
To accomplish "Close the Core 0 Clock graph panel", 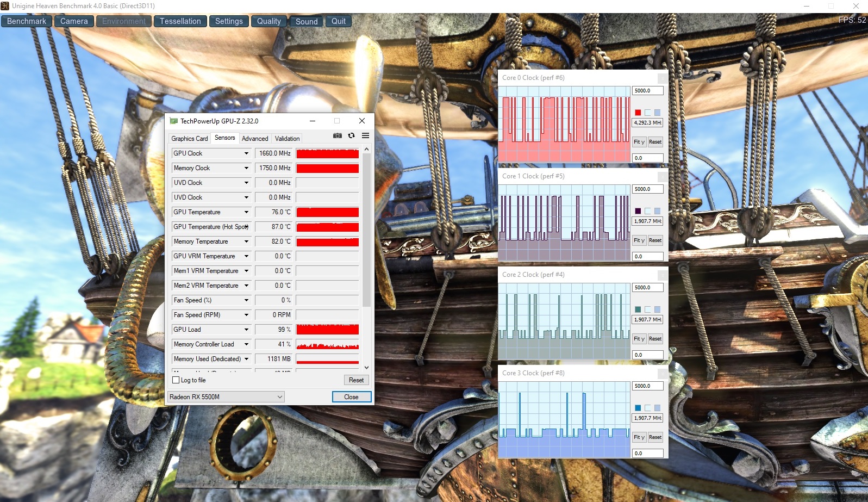I will 663,78.
